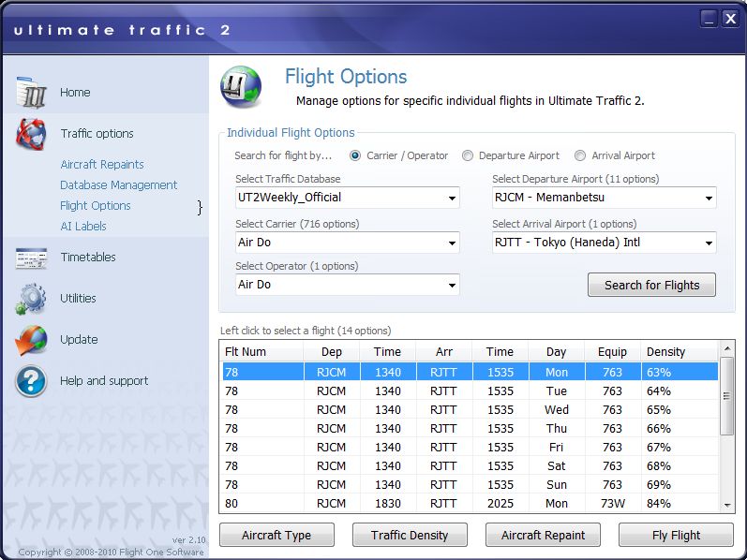Click the Help question mark icon
747x560 pixels.
point(31,381)
